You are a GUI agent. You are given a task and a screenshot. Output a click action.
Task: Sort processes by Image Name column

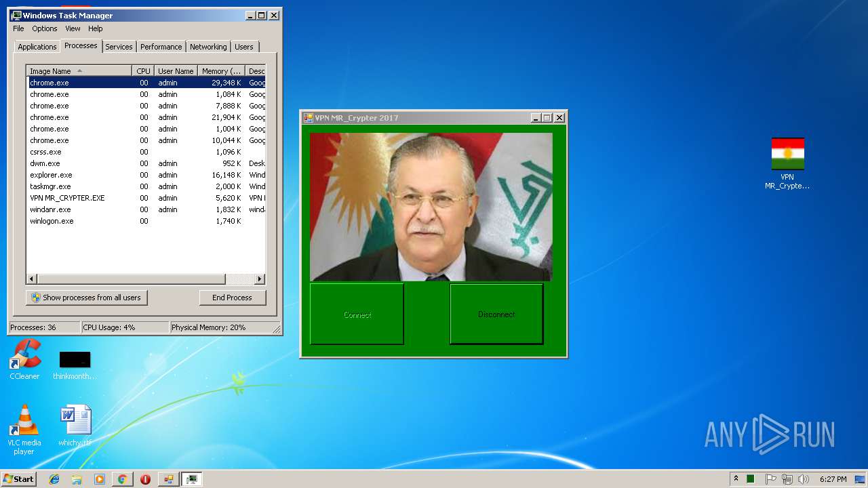pos(79,71)
